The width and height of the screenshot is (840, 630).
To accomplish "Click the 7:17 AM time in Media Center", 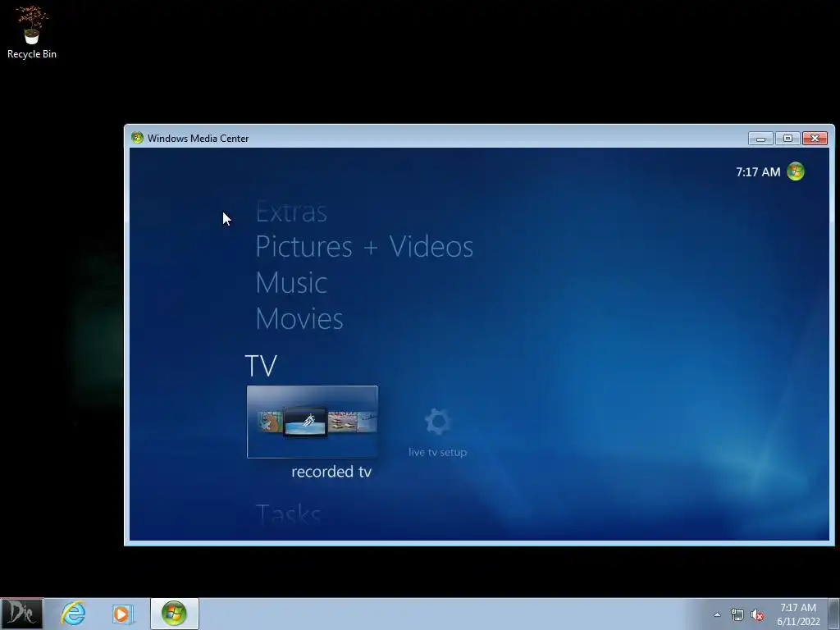I will click(x=758, y=172).
